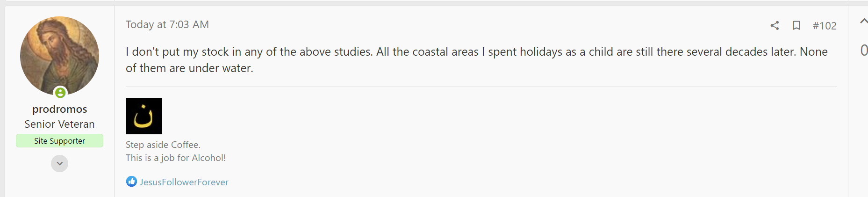The width and height of the screenshot is (868, 197).
Task: Click the yellow Arabic letter signature image
Action: click(x=144, y=116)
